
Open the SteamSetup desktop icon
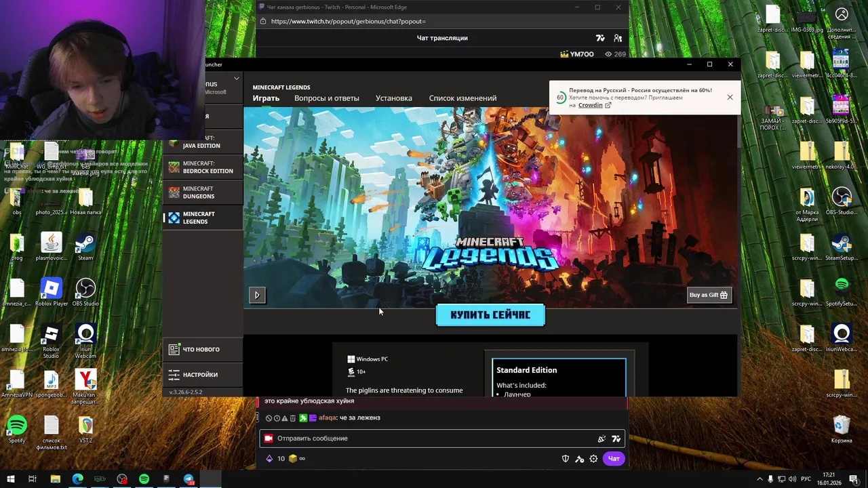(x=842, y=247)
